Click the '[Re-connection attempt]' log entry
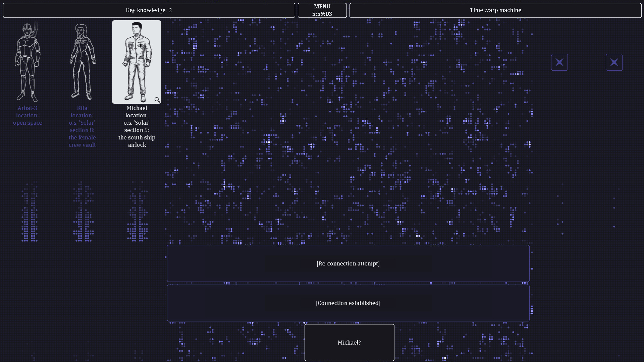Image resolution: width=644 pixels, height=362 pixels. (348, 263)
